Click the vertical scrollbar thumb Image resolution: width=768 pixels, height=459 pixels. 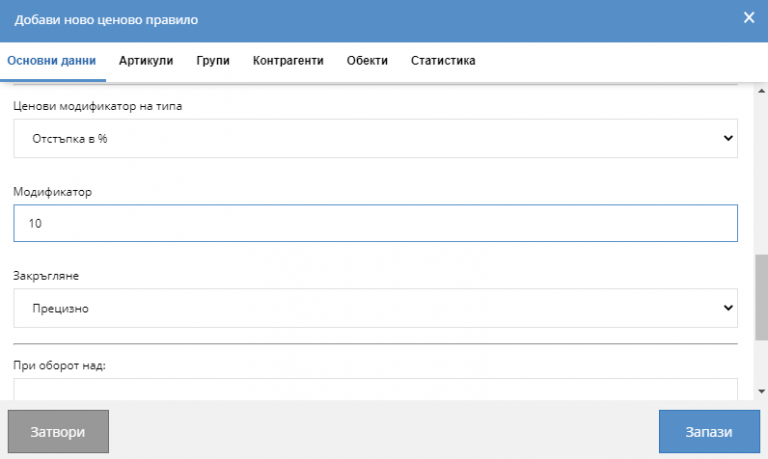(761, 297)
